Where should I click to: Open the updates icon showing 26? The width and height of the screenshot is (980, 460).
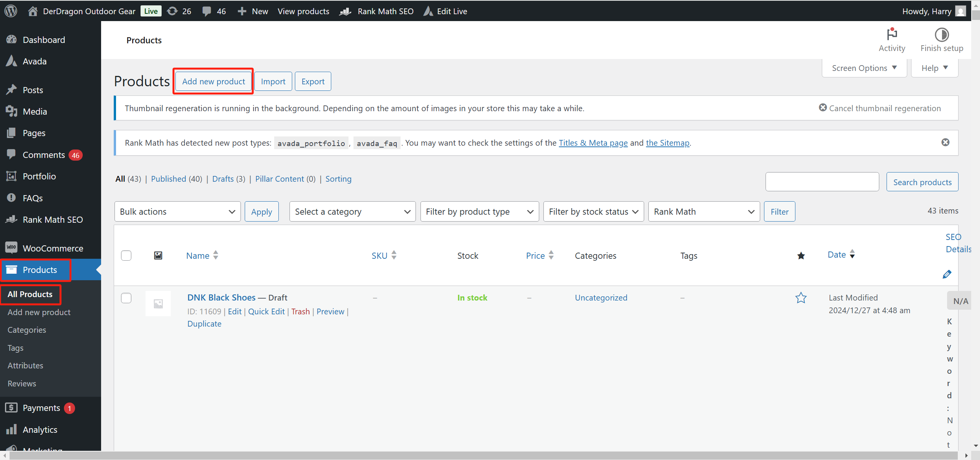[173, 11]
